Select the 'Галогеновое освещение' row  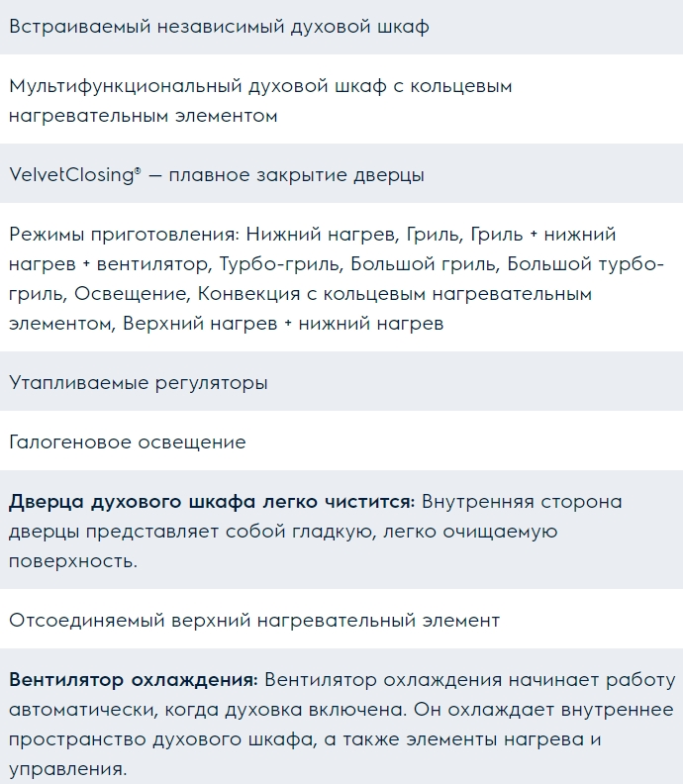(128, 442)
